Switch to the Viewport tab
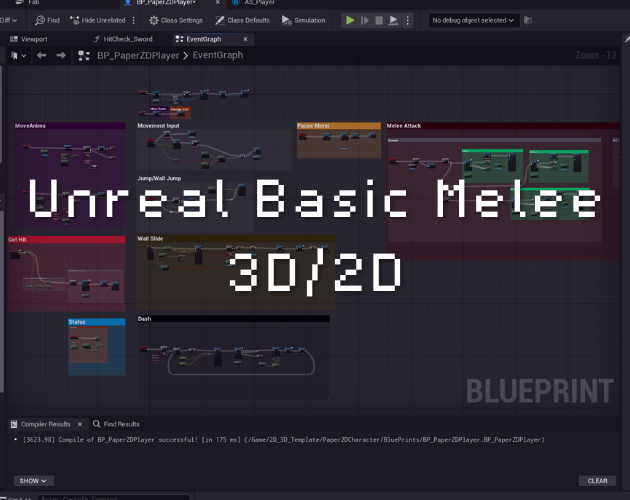Viewport: 630px width, 500px height. pyautogui.click(x=29, y=39)
